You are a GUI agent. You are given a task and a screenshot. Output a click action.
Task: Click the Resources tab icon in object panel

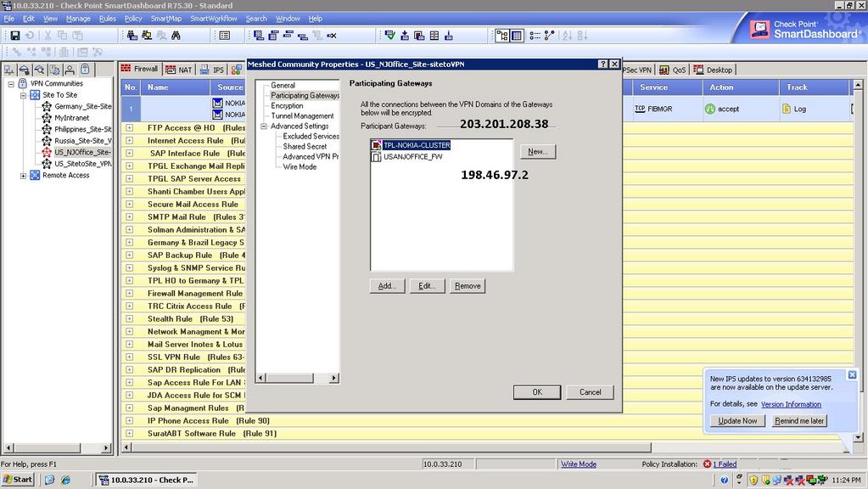click(x=39, y=70)
